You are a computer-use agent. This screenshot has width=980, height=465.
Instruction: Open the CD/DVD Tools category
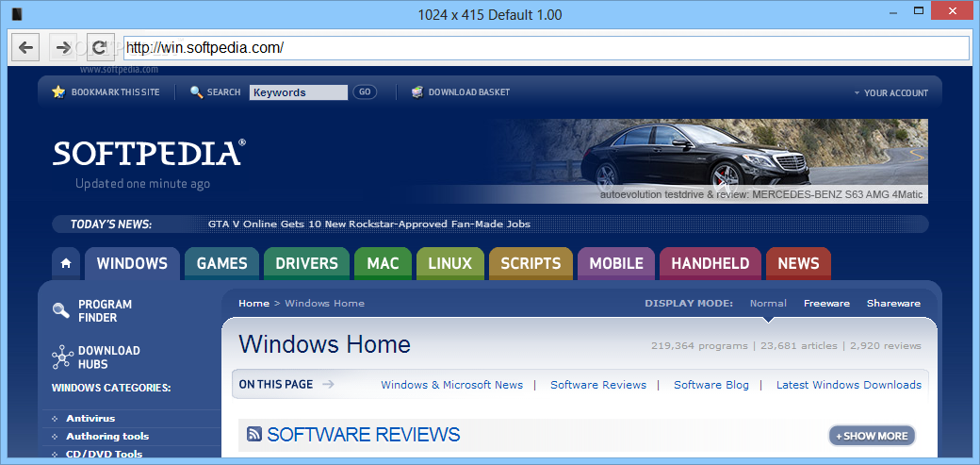[105, 455]
